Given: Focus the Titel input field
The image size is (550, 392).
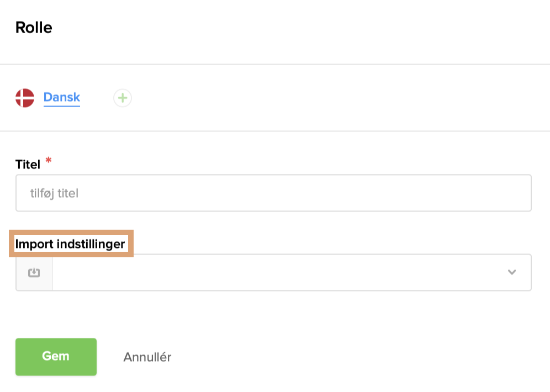Looking at the screenshot, I should click(x=273, y=193).
